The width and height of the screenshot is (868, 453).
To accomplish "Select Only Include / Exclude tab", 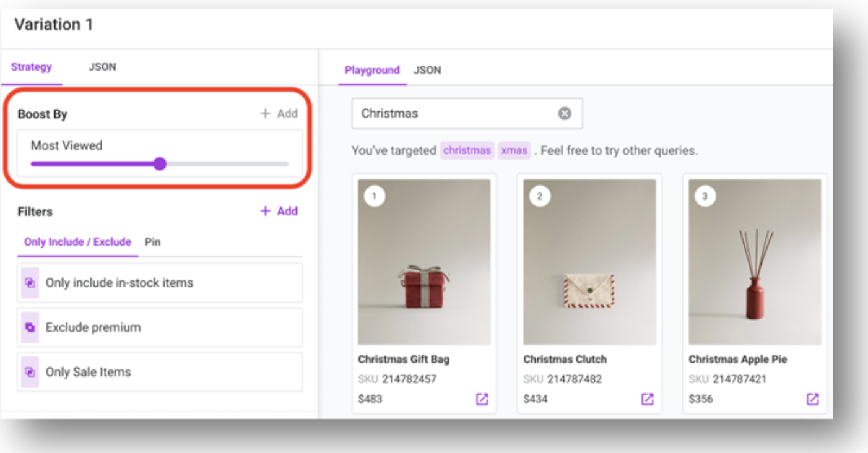I will tap(77, 242).
